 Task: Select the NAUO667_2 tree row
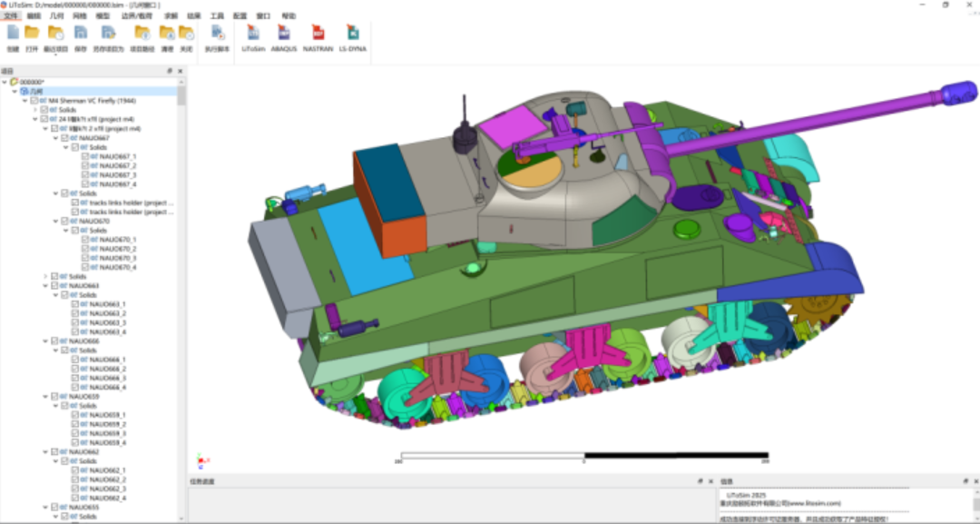click(x=109, y=165)
